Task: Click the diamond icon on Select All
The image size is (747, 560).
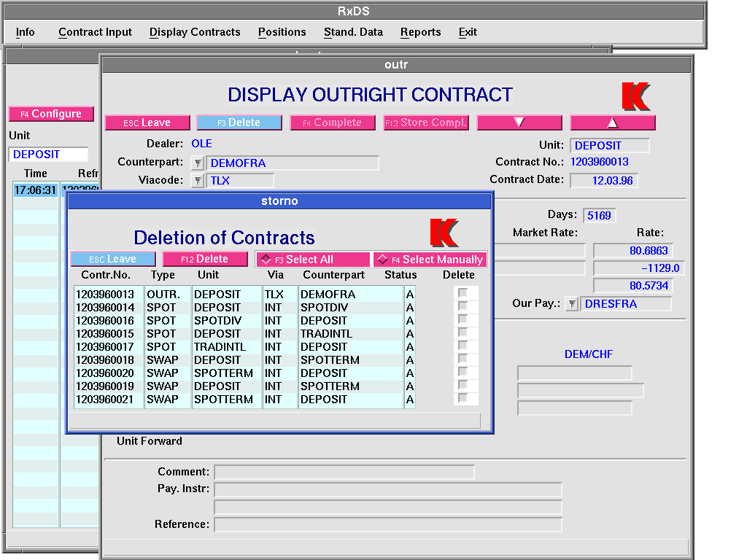Action: coord(266,260)
